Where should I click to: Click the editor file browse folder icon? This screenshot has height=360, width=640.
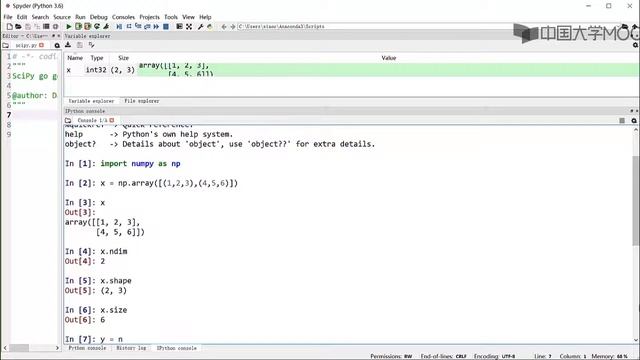(6, 45)
